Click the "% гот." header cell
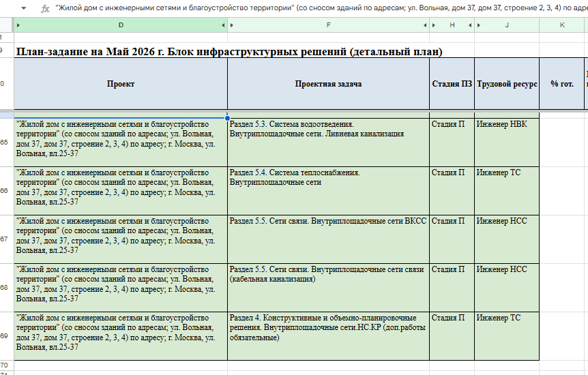588x375 pixels. tap(562, 84)
